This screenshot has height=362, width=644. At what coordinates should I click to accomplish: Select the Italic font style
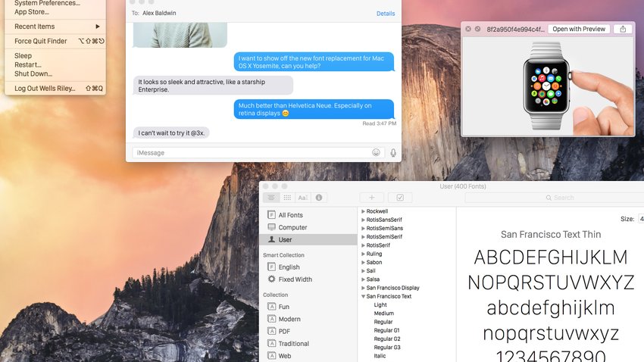[380, 356]
